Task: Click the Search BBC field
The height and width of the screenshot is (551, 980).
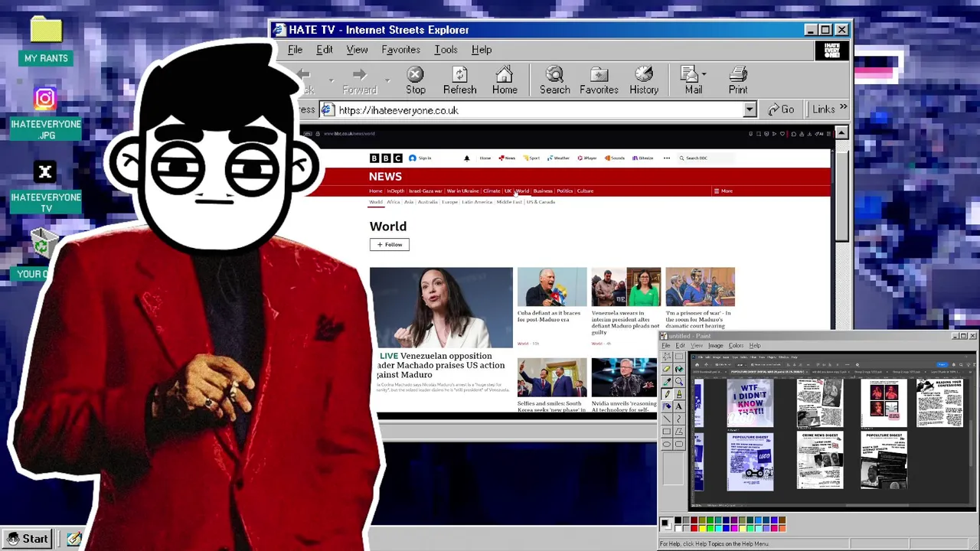Action: (x=704, y=158)
